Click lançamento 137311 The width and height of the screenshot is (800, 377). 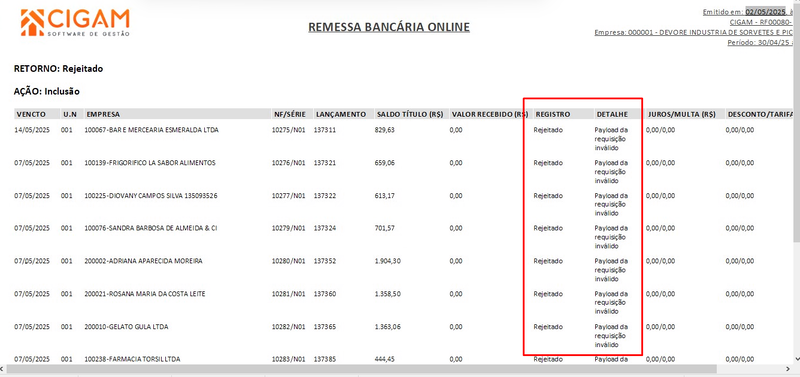point(325,130)
